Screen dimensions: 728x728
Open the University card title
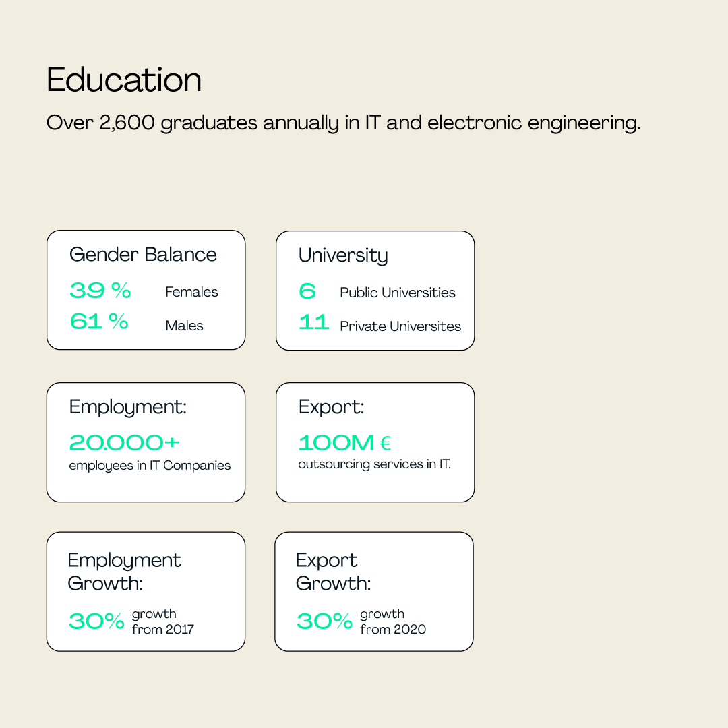[343, 256]
